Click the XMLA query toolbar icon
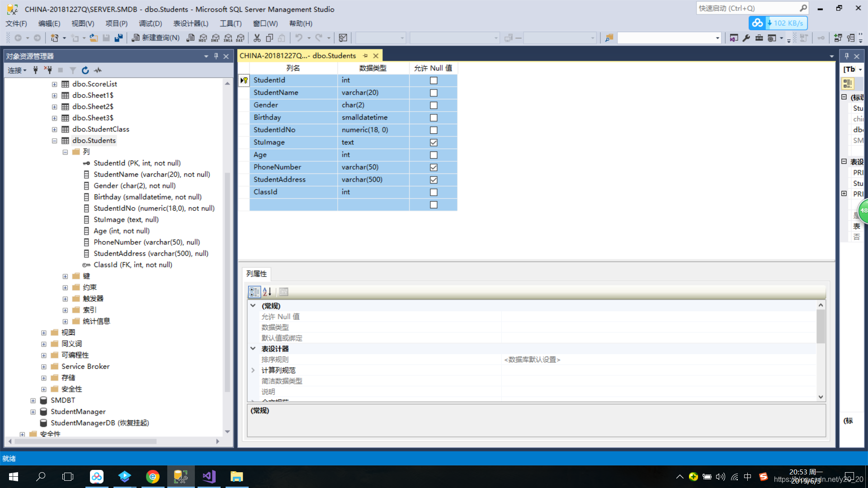 [x=228, y=38]
